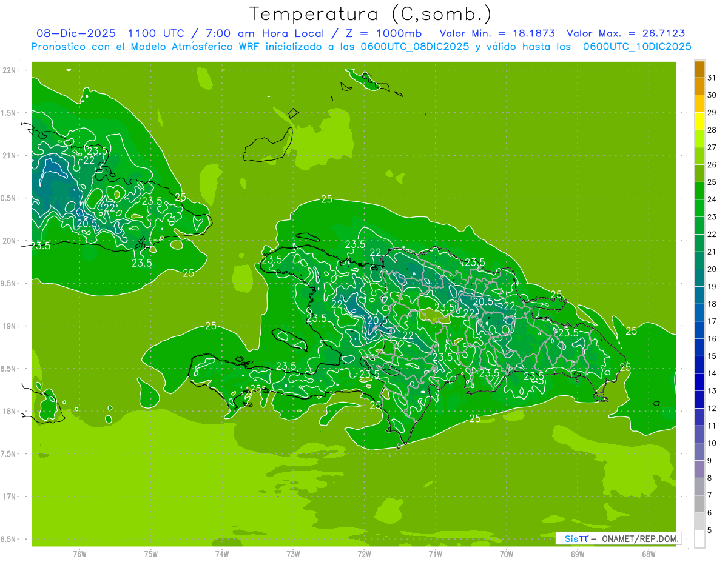Click the 73W longitude label
728x562 pixels.
click(293, 554)
